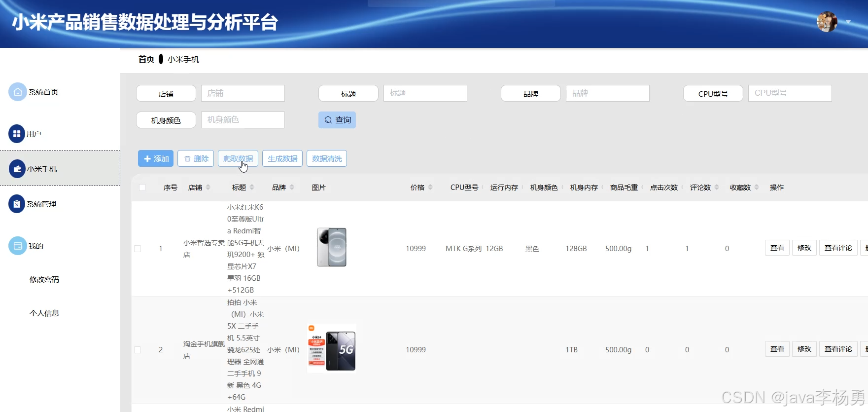The width and height of the screenshot is (868, 412).
Task: Sort by the 机身内存 column arrows
Action: click(x=602, y=187)
